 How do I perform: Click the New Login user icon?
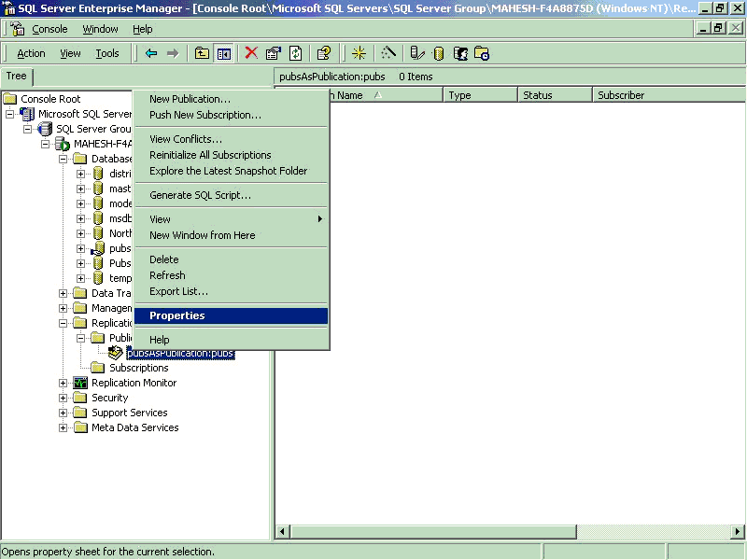click(460, 53)
